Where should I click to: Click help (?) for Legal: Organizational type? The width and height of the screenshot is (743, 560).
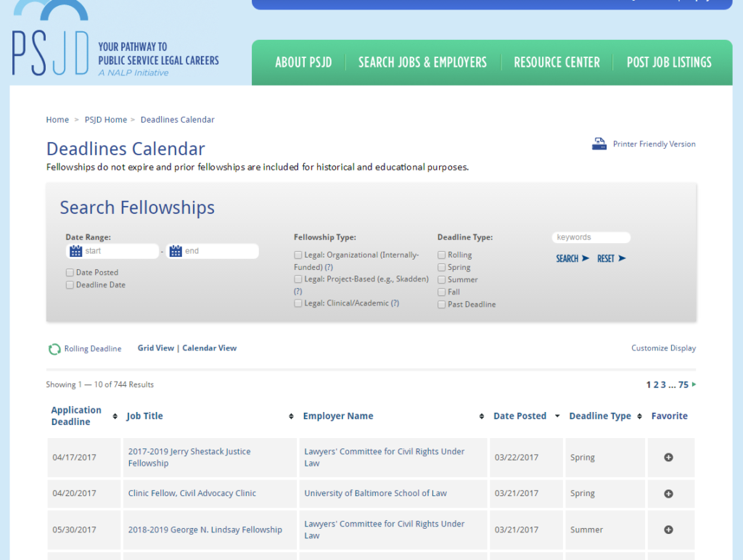(x=329, y=267)
